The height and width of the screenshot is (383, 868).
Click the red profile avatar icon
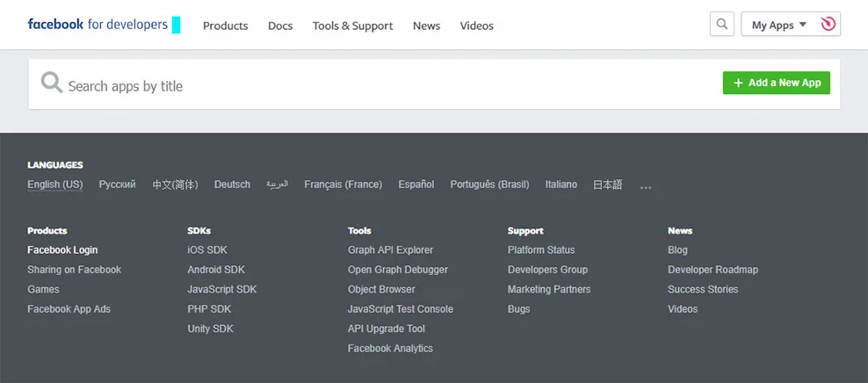[828, 25]
